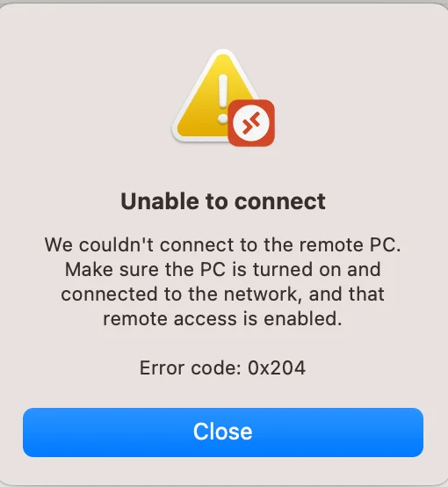Image resolution: width=448 pixels, height=487 pixels.
Task: Click the word "connect" in bold heading
Action: tap(280, 202)
